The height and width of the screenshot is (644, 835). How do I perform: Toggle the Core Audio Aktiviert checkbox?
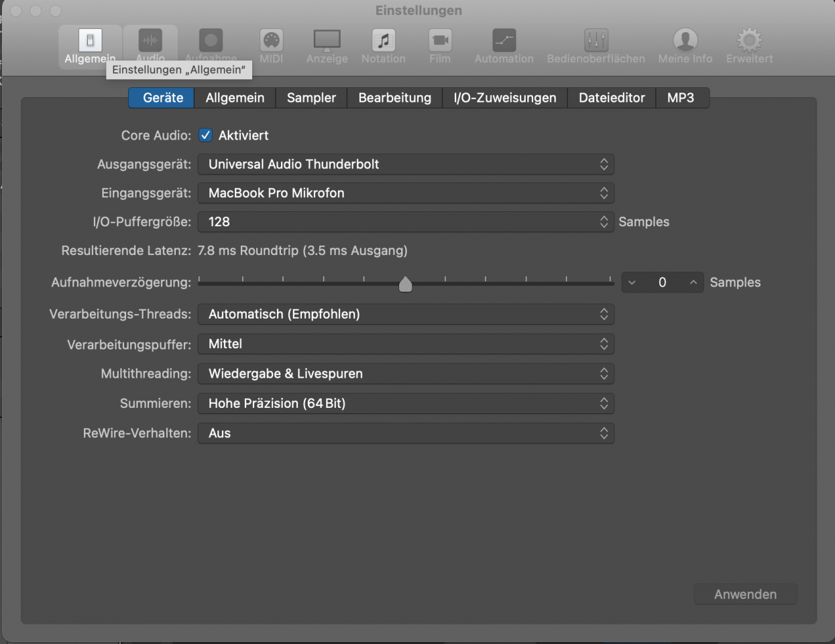click(x=206, y=135)
